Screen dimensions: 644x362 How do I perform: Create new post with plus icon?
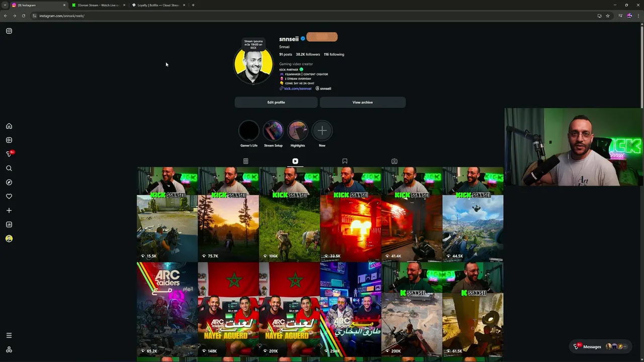pyautogui.click(x=9, y=211)
